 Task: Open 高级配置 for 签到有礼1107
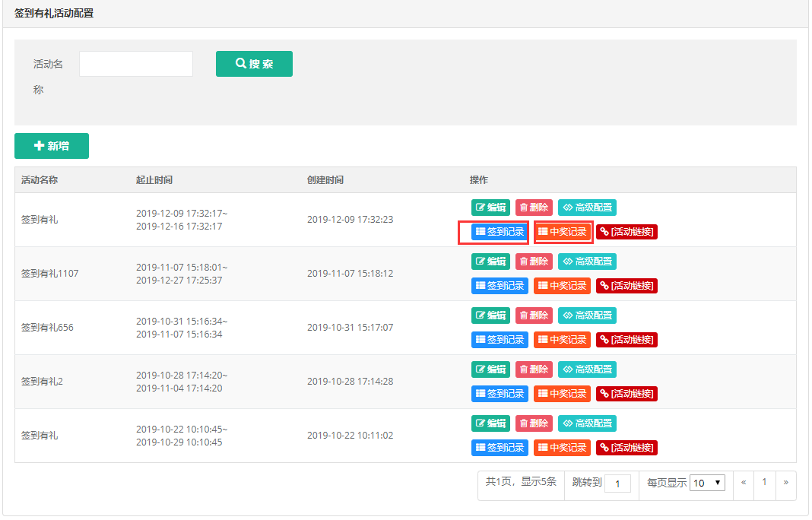(x=587, y=261)
